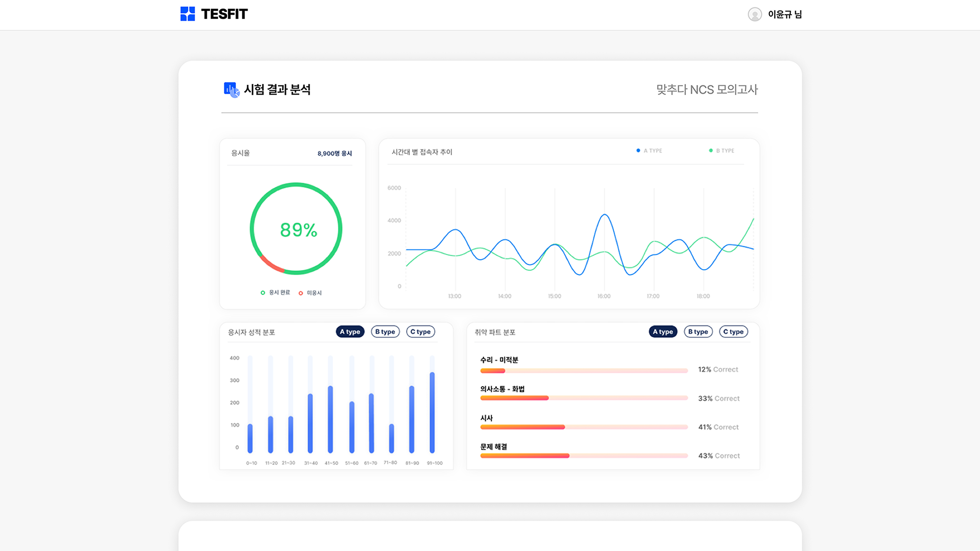Click the 응시자 성적 분포 title
Image resolution: width=980 pixels, height=551 pixels.
tap(251, 333)
